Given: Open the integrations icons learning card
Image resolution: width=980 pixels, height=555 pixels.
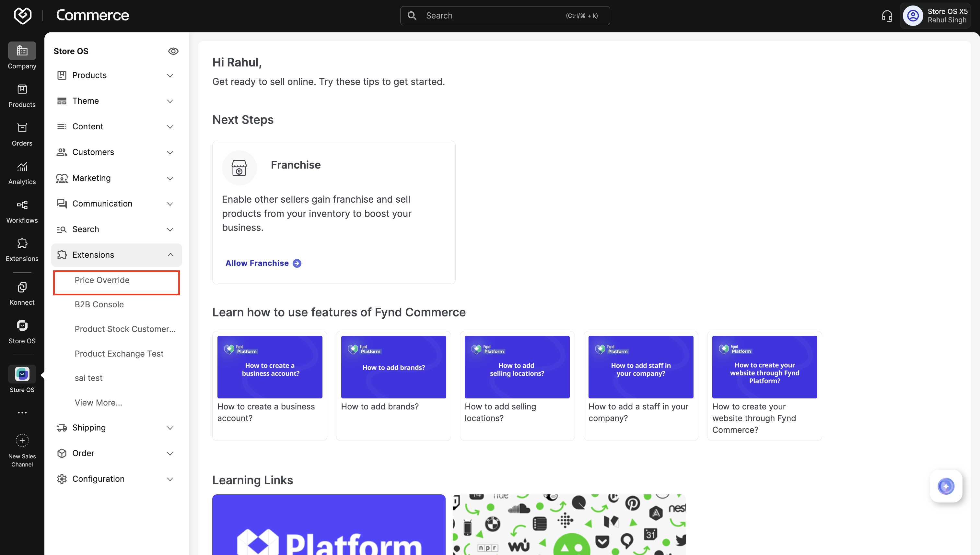Looking at the screenshot, I should (569, 525).
